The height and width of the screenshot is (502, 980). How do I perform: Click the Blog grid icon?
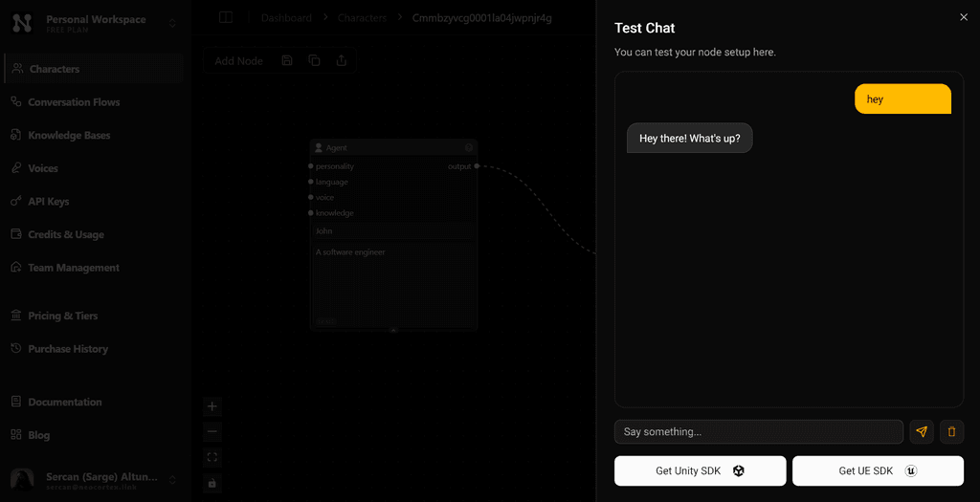coord(16,434)
